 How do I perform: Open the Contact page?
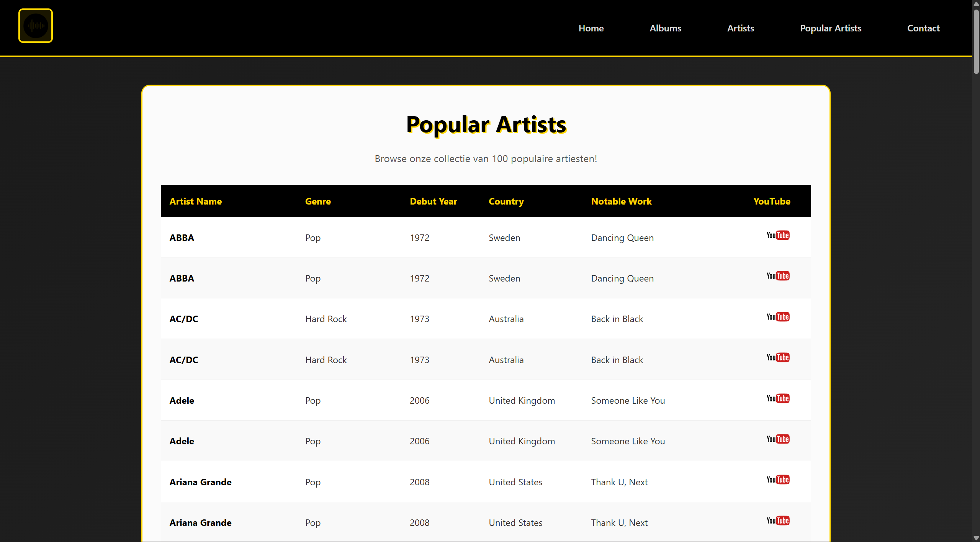coord(923,28)
